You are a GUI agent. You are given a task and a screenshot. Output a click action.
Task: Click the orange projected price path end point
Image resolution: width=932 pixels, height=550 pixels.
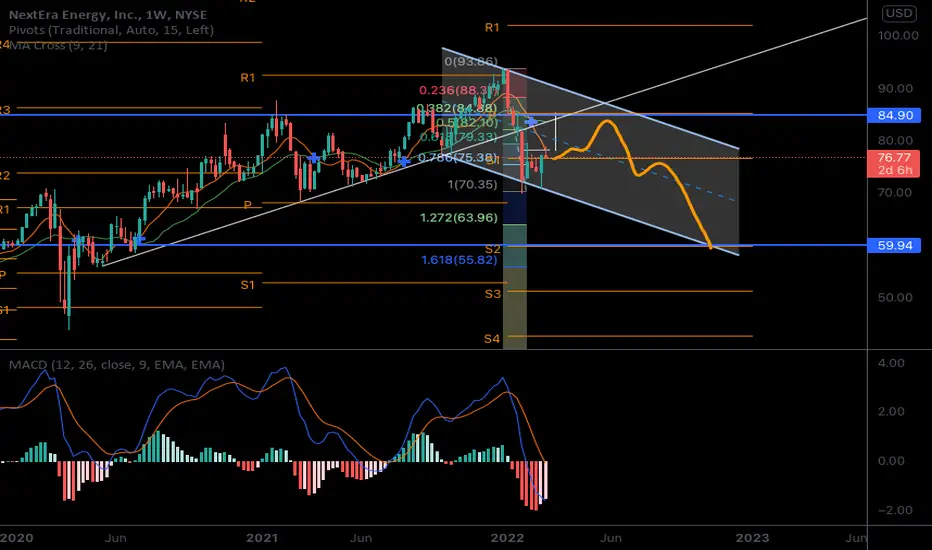pyautogui.click(x=710, y=246)
